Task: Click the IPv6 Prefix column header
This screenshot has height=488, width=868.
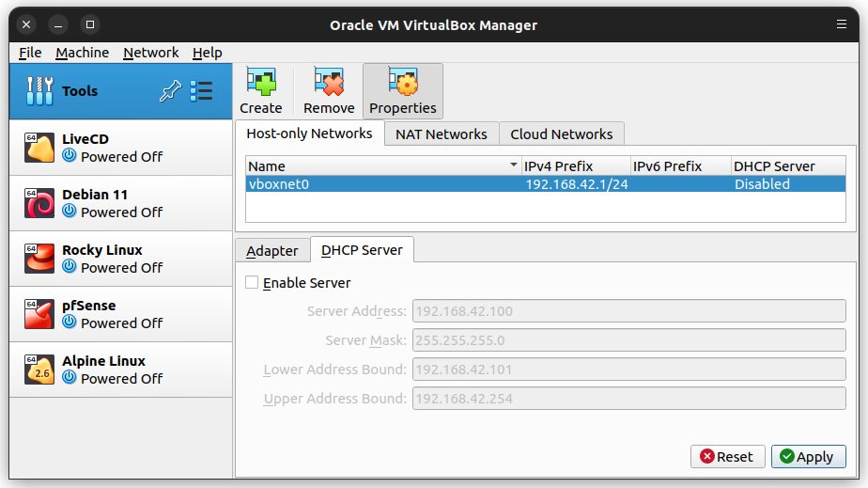Action: (x=681, y=165)
